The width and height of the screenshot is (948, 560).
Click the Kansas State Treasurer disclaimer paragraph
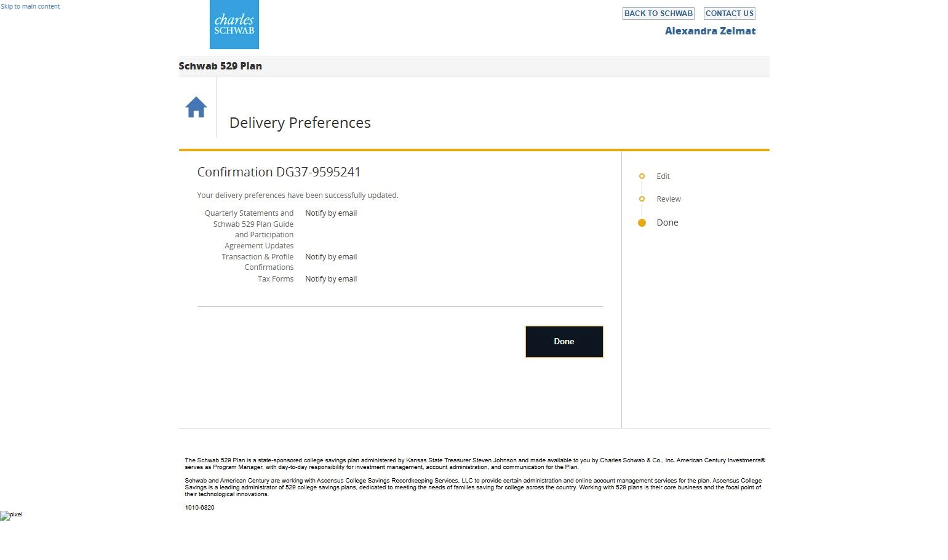[x=475, y=463]
